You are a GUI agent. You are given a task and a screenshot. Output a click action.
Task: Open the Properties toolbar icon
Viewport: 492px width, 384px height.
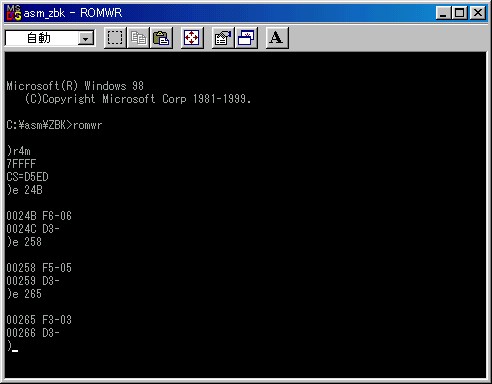point(223,38)
